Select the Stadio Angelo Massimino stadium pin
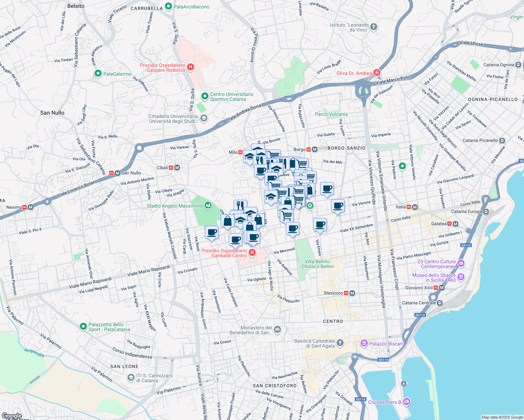The image size is (524, 420). 208,205
